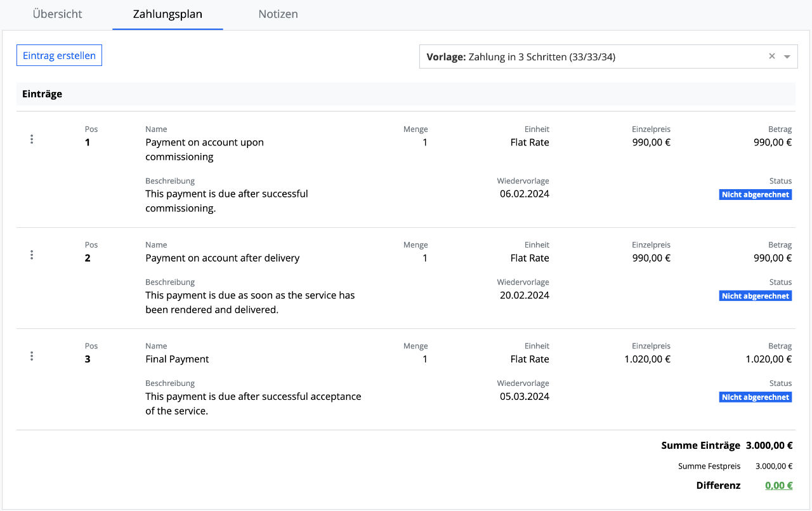Select the Wiedervorlage date 20.02.2024
The width and height of the screenshot is (812, 511).
pyautogui.click(x=524, y=295)
